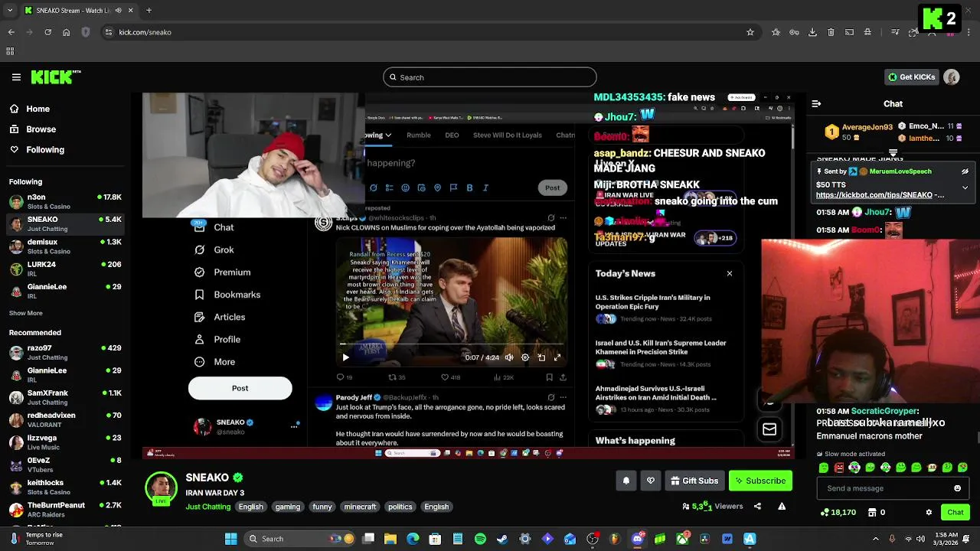Share the stream via share icon
This screenshot has height=551, width=980.
[x=757, y=506]
